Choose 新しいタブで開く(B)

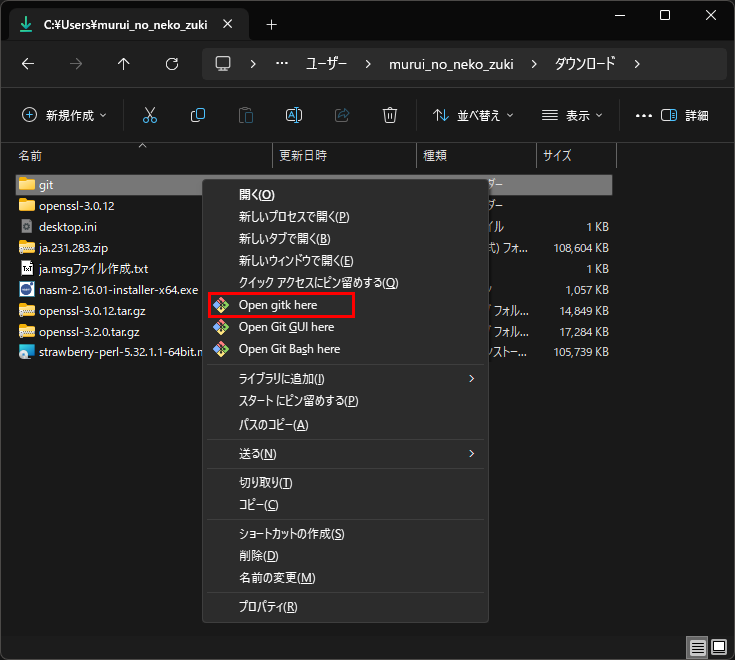[345, 239]
